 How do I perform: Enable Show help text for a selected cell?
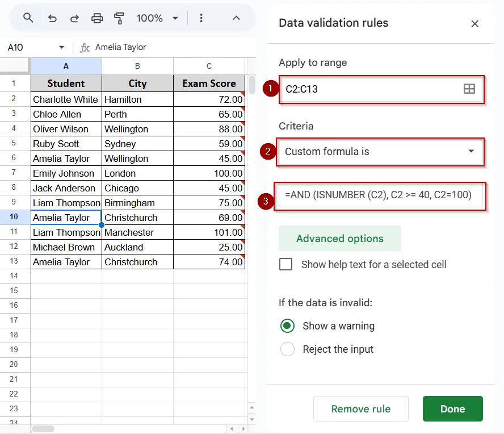coord(285,265)
